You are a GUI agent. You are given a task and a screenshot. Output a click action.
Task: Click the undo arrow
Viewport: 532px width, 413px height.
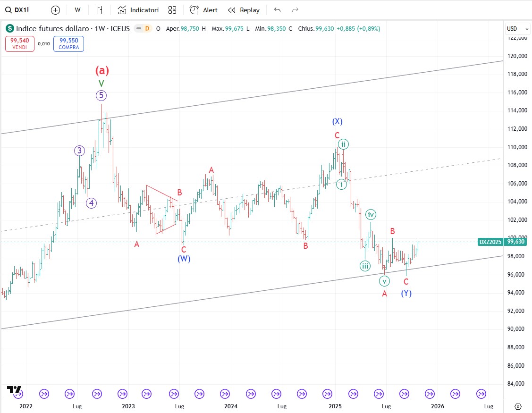coord(277,10)
